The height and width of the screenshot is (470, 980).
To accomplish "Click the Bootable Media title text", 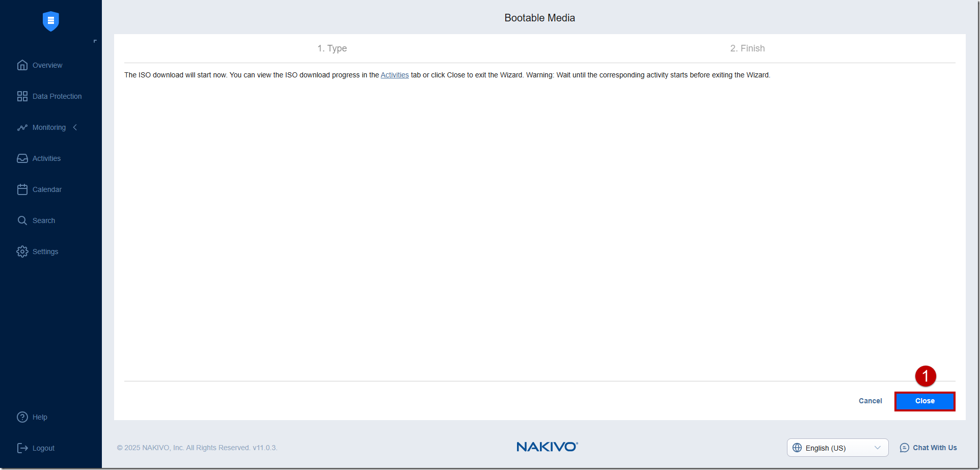I will [539, 18].
